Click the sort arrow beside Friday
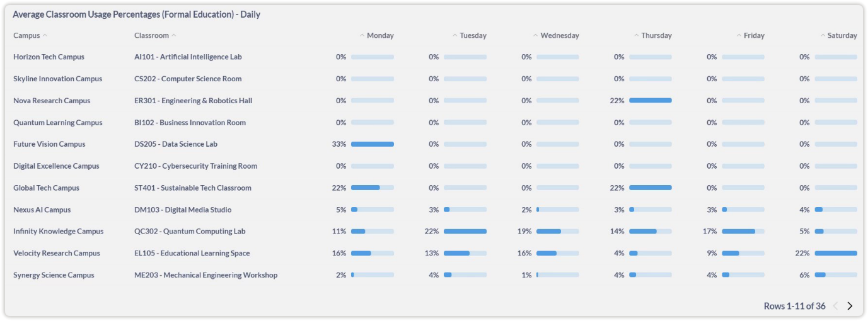Image resolution: width=868 pixels, height=321 pixels. (x=739, y=36)
